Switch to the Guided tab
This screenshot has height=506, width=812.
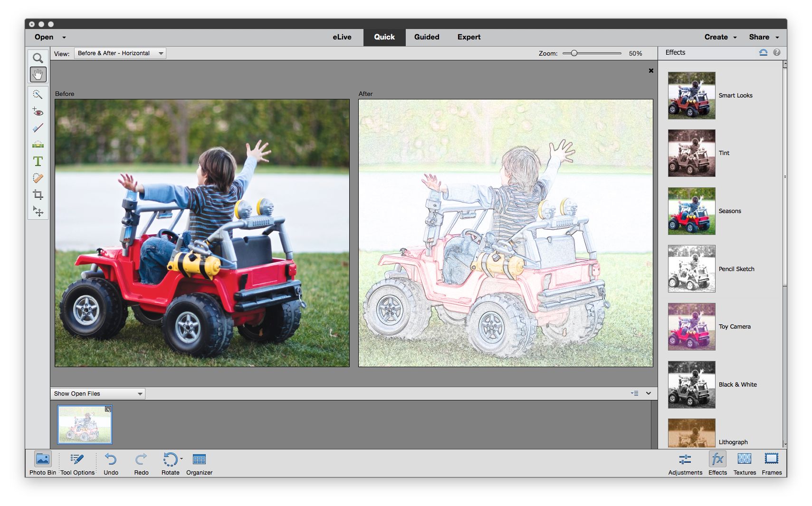coord(427,37)
